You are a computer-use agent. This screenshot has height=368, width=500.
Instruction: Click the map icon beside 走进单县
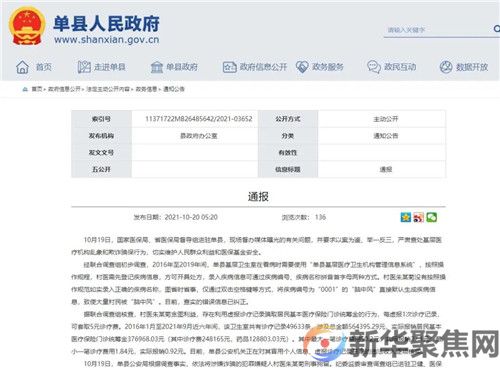pyautogui.click(x=84, y=67)
